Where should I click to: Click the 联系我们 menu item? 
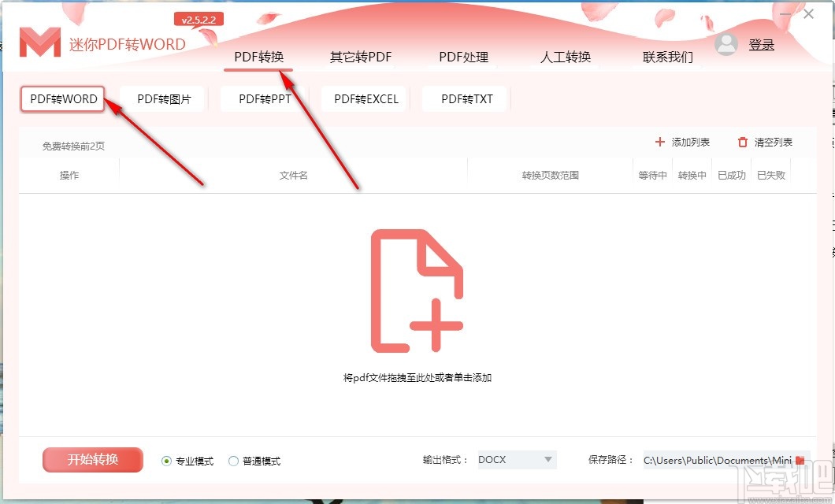click(x=668, y=57)
